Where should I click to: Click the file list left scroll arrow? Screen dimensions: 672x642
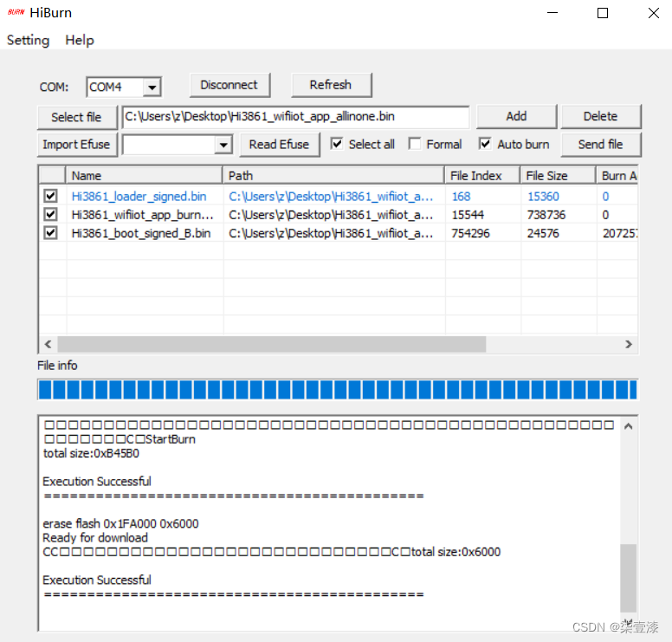48,344
